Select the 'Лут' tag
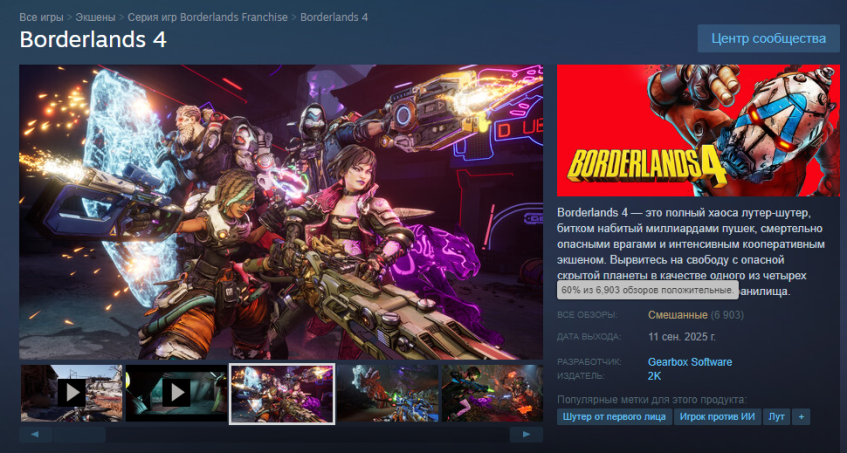Screen dimensions: 847x453 point(776,417)
